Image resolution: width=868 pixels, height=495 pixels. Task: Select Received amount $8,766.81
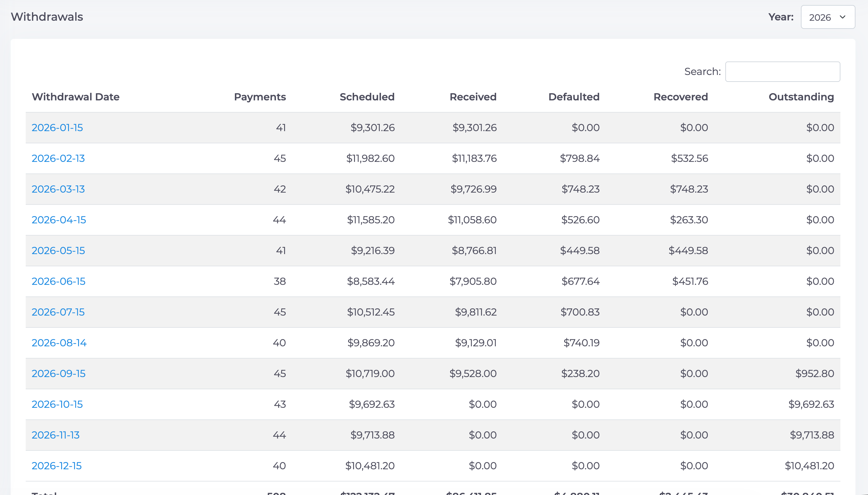click(474, 251)
